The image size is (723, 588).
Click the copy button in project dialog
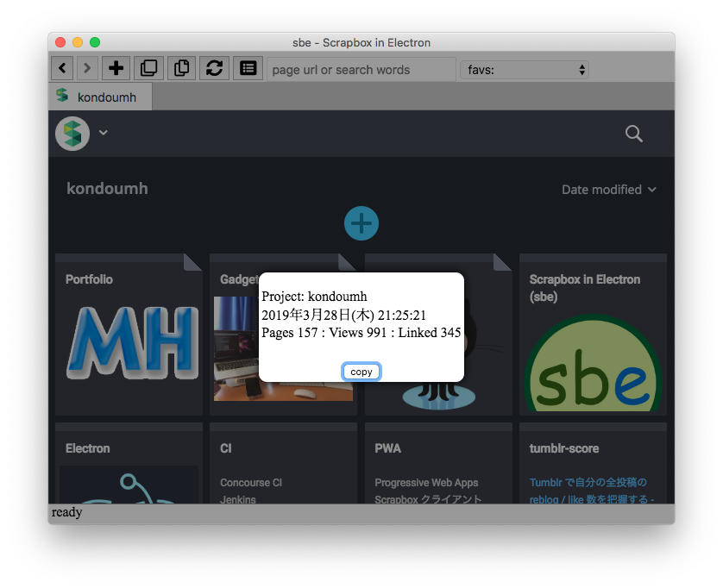(361, 372)
